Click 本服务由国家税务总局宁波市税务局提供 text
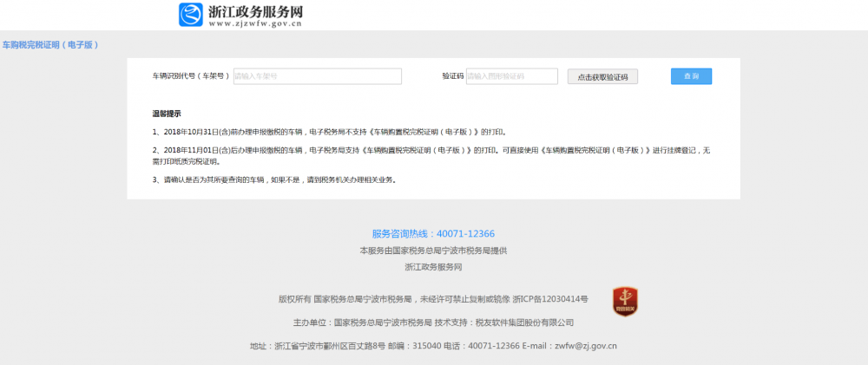Screen dimensions: 868x365 [x=433, y=251]
